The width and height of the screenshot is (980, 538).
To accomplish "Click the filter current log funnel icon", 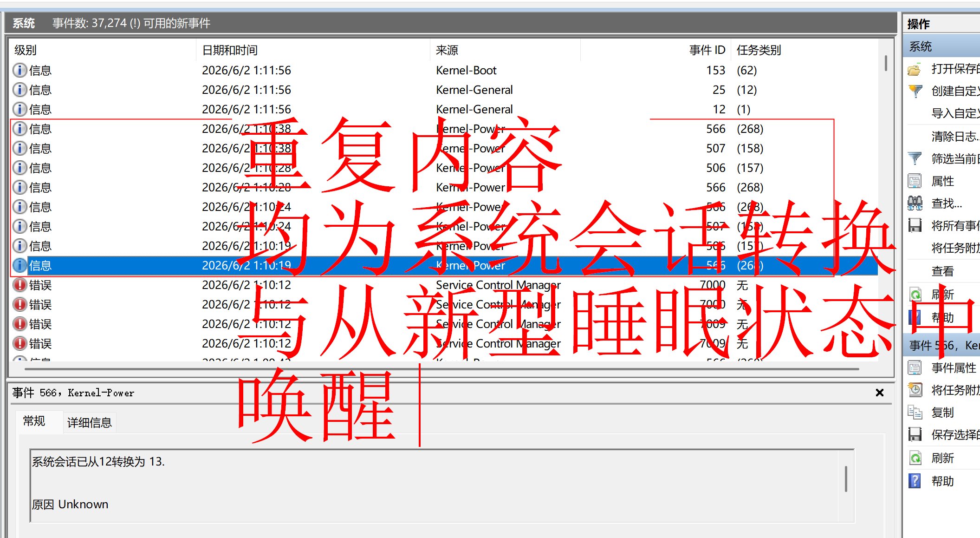I will click(x=915, y=159).
